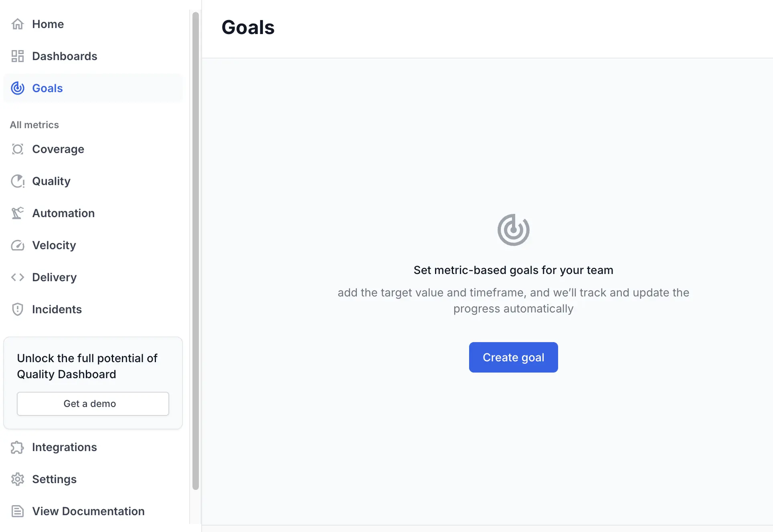Open Settings via the gear icon
The height and width of the screenshot is (532, 773).
18,479
